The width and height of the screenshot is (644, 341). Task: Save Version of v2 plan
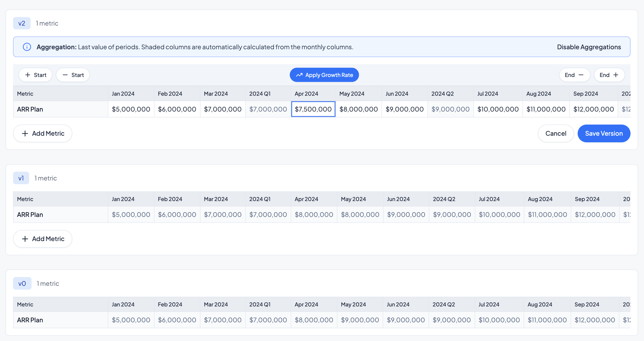[x=604, y=133]
